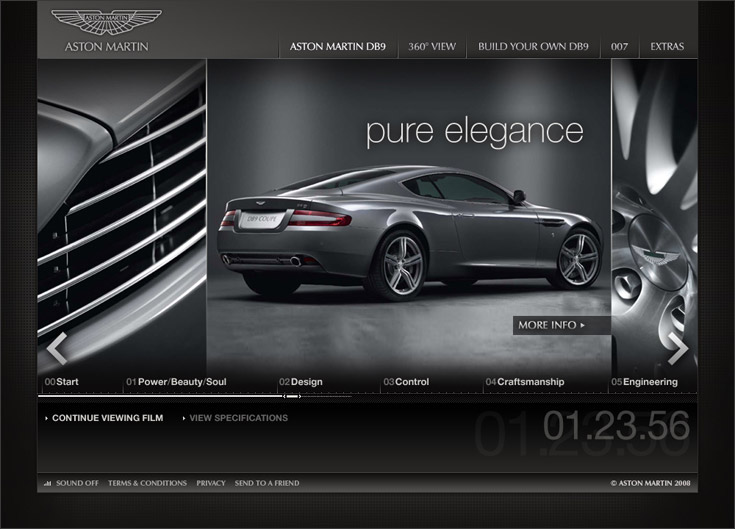Jump to the 00 Start chapter
The image size is (735, 529).
tap(62, 382)
